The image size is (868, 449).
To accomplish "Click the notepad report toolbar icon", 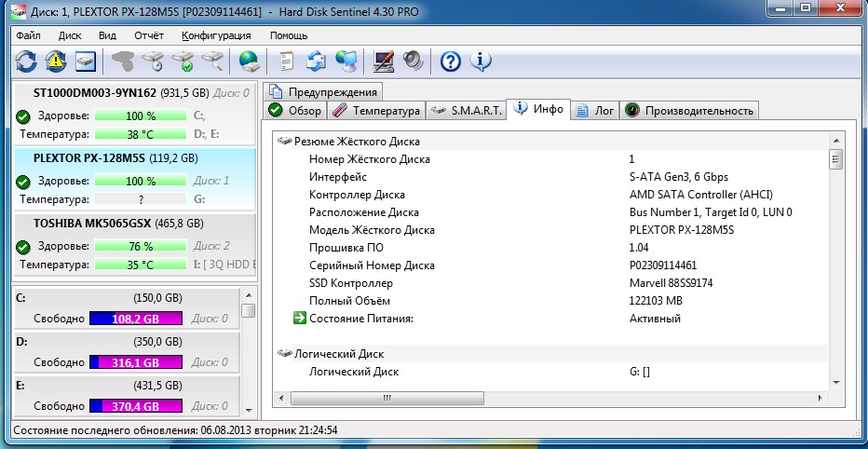I will pyautogui.click(x=287, y=61).
